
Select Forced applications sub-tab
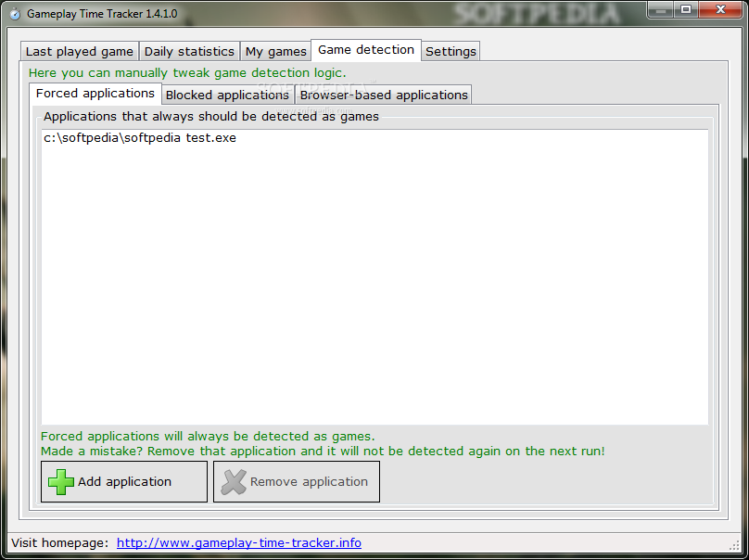point(95,93)
